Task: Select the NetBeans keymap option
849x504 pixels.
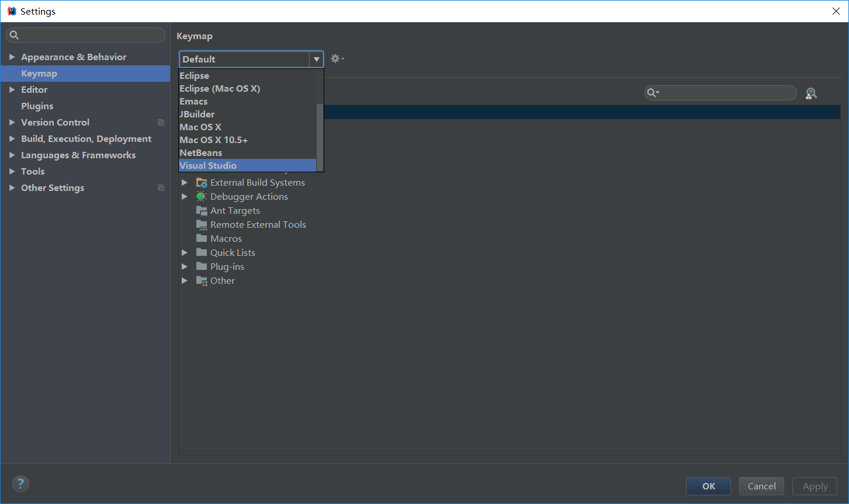Action: (x=247, y=153)
